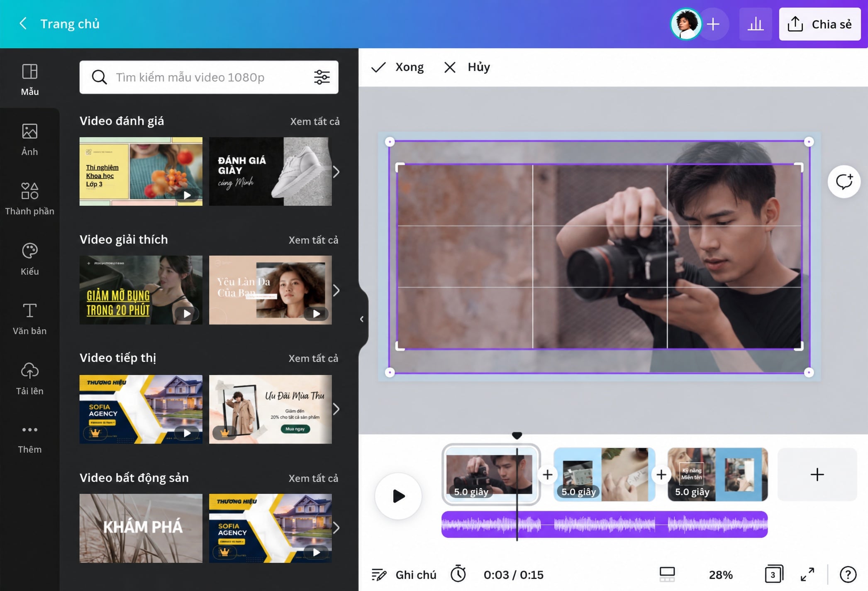See all Video giải thích templates
This screenshot has width=868, height=591.
pos(313,240)
